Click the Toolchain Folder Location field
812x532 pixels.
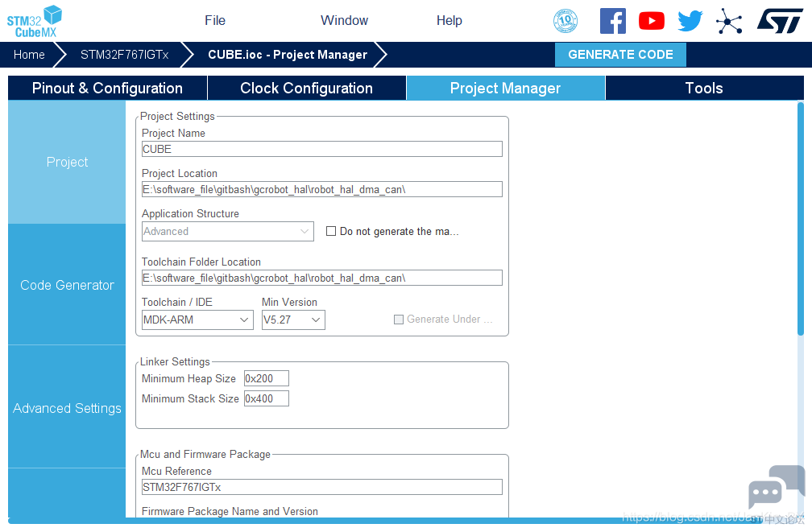click(322, 278)
